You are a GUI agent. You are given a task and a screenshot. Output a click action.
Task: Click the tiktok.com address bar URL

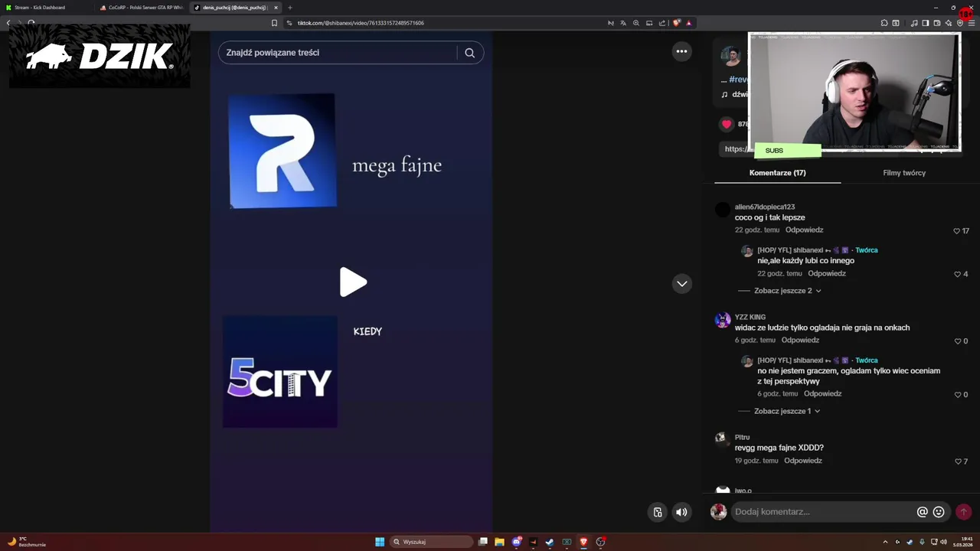361,23
